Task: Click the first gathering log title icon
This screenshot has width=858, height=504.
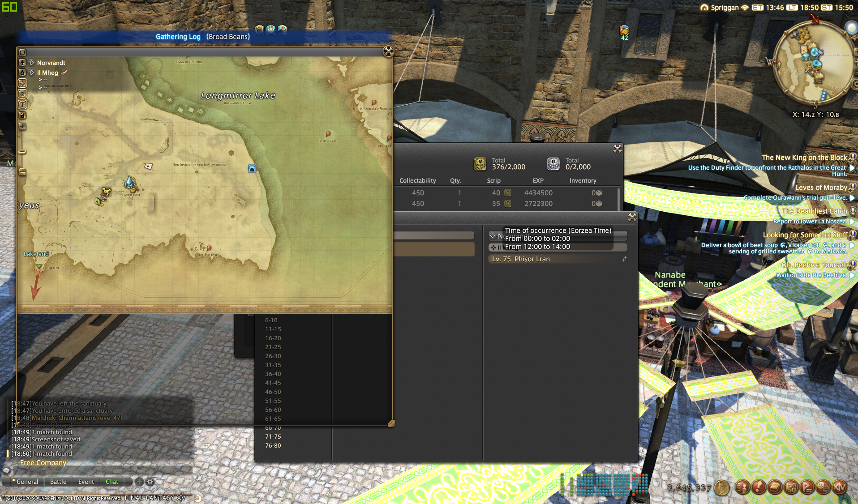Action: 259,30
